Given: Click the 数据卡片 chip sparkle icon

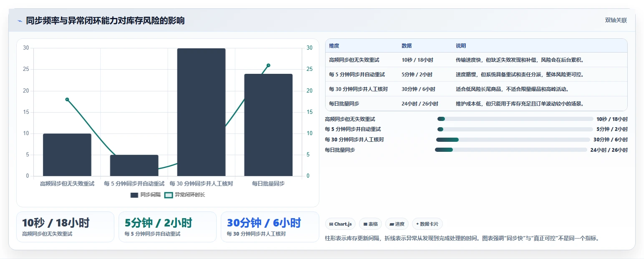Looking at the screenshot, I should point(417,224).
